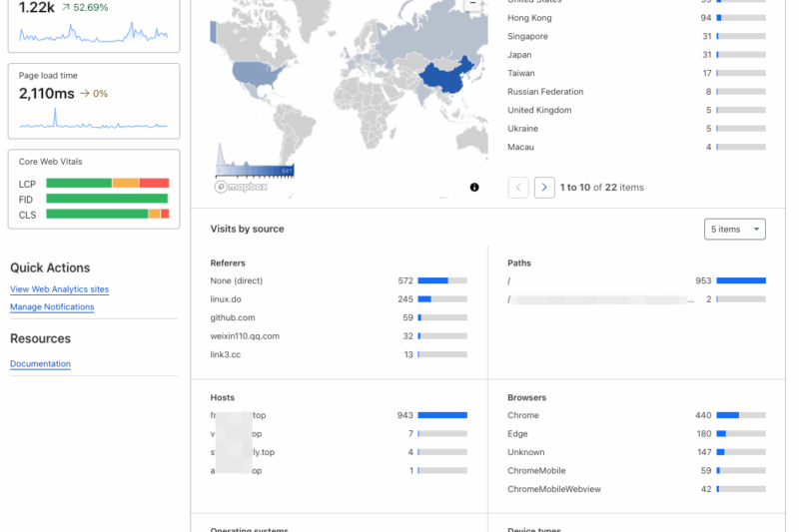Zoom out the map with minus button
799x532 pixels.
pos(472,4)
